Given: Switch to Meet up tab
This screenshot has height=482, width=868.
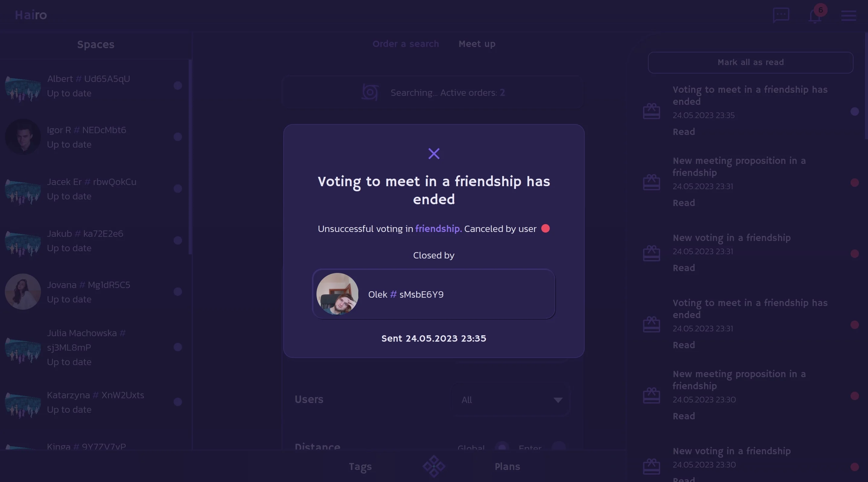Looking at the screenshot, I should [477, 44].
